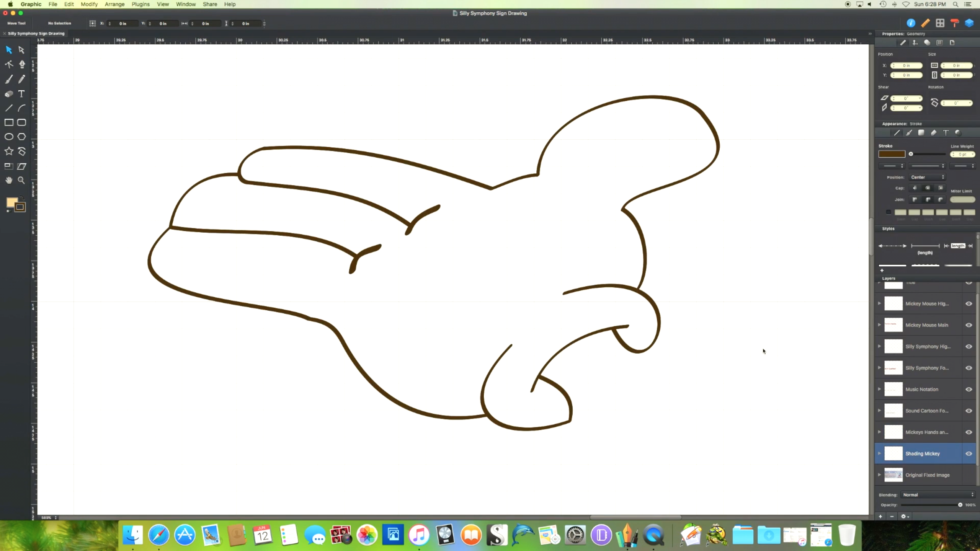Click the Line Weight slider handle

[911, 154]
